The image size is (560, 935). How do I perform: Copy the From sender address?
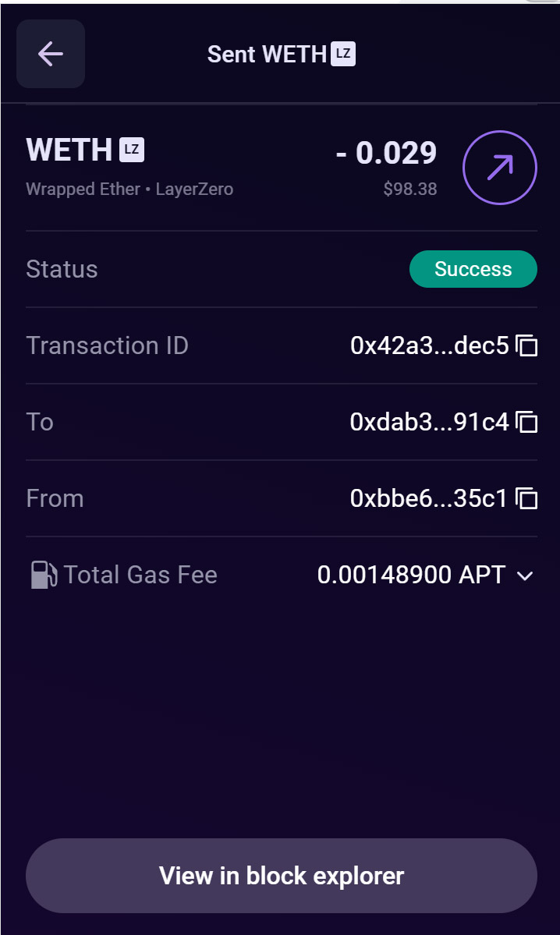tap(529, 498)
